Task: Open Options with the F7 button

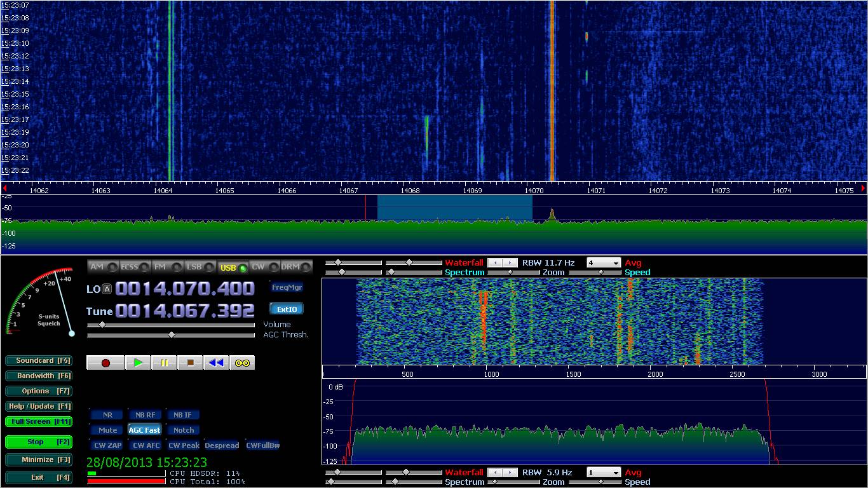Action: [x=38, y=391]
